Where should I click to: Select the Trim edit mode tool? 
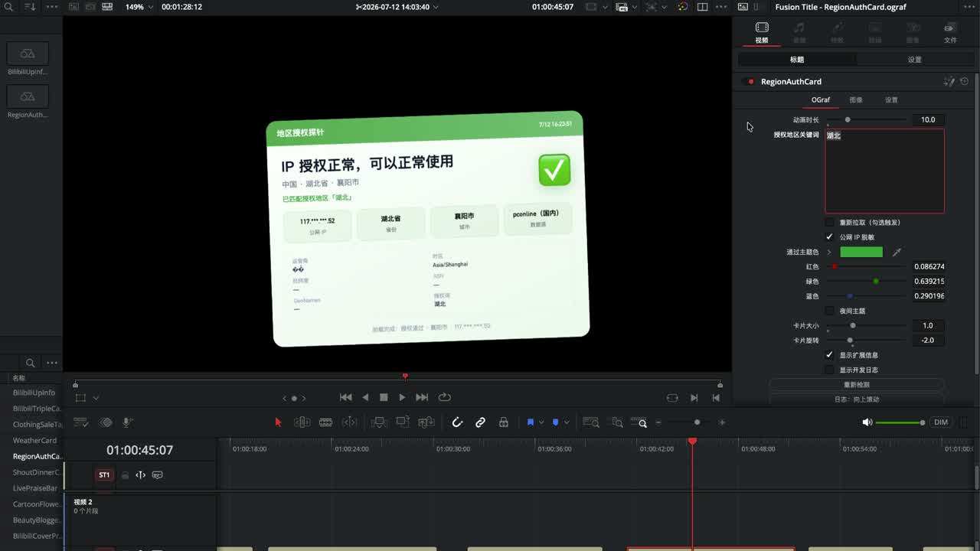302,422
